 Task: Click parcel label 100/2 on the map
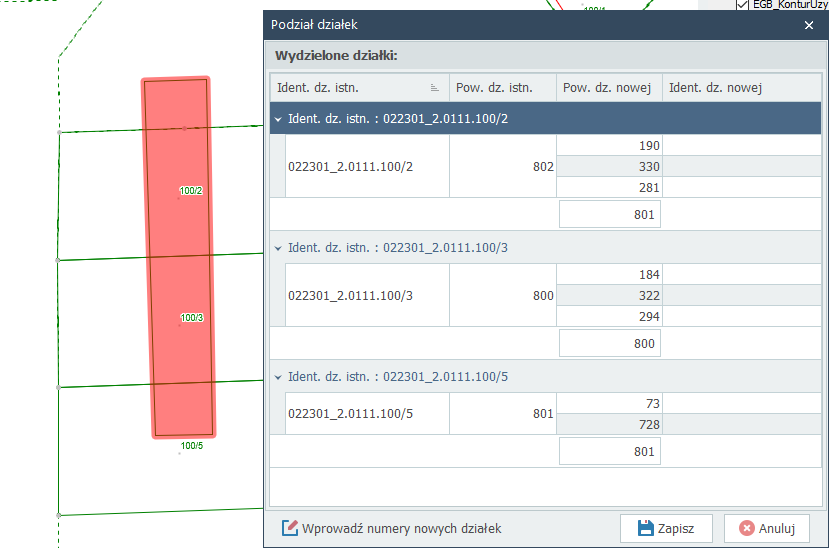coord(191,190)
